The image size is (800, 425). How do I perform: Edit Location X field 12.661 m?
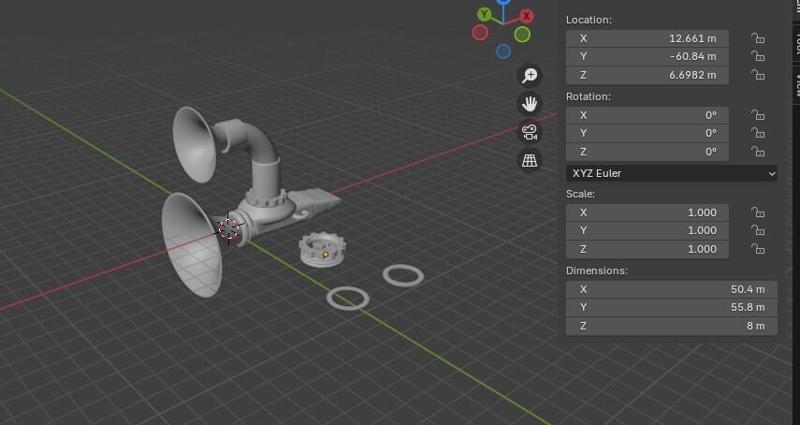647,38
